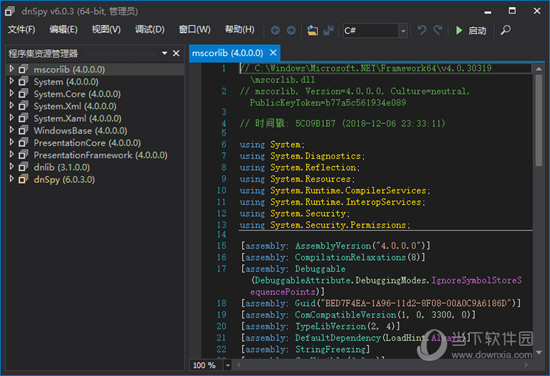550x376 pixels.
Task: Click ComCompatibleVersion on line 19
Action: pos(346,315)
